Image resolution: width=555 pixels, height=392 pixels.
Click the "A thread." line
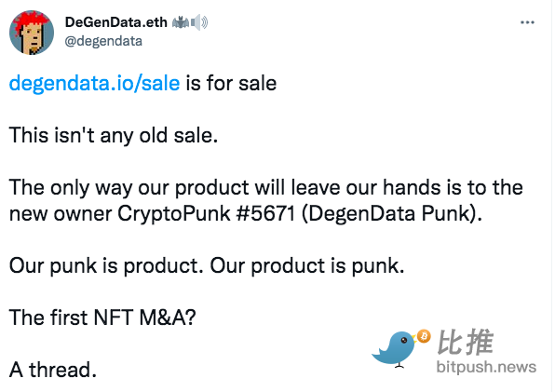pos(53,370)
